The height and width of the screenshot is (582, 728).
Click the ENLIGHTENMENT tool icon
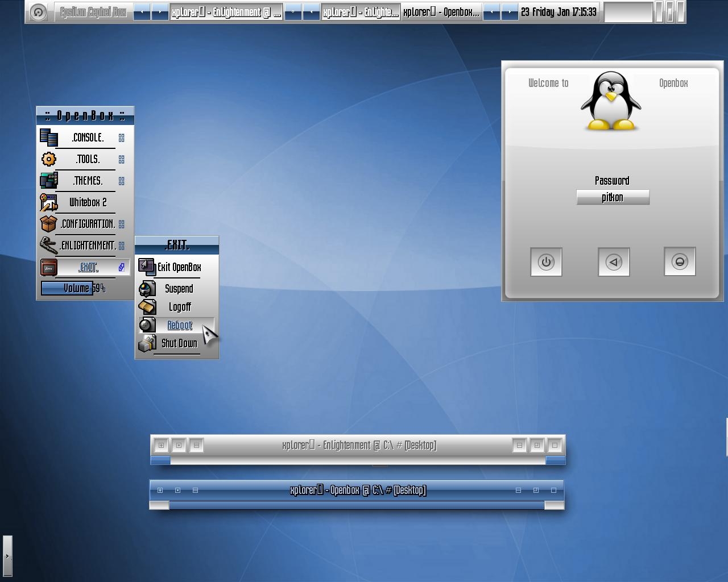tap(49, 246)
